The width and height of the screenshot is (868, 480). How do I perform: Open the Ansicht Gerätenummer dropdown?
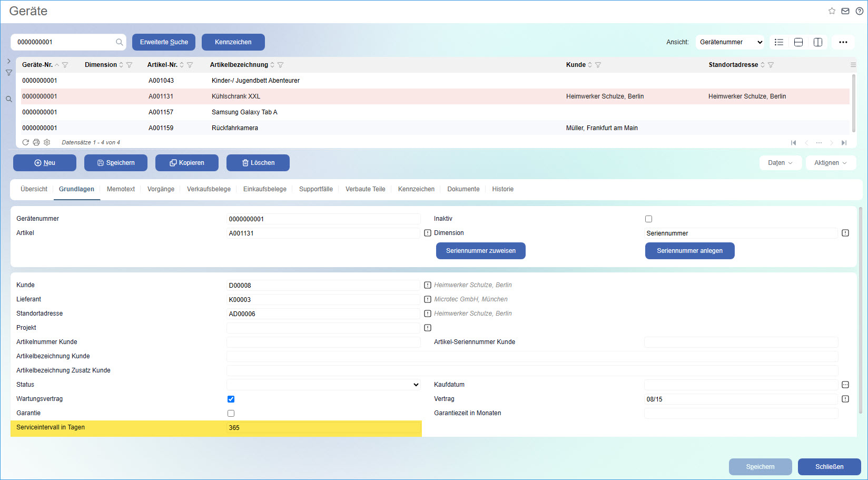coord(730,42)
